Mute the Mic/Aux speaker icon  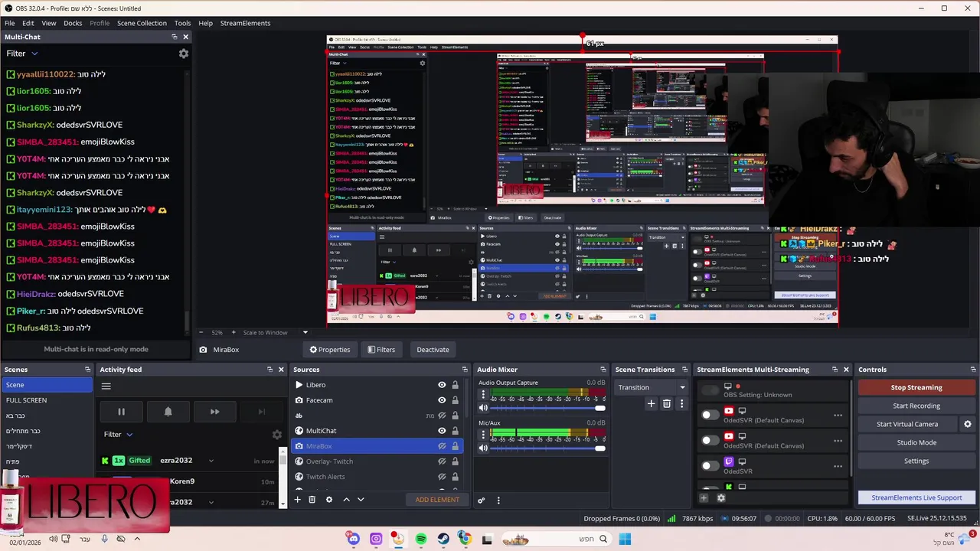(483, 448)
